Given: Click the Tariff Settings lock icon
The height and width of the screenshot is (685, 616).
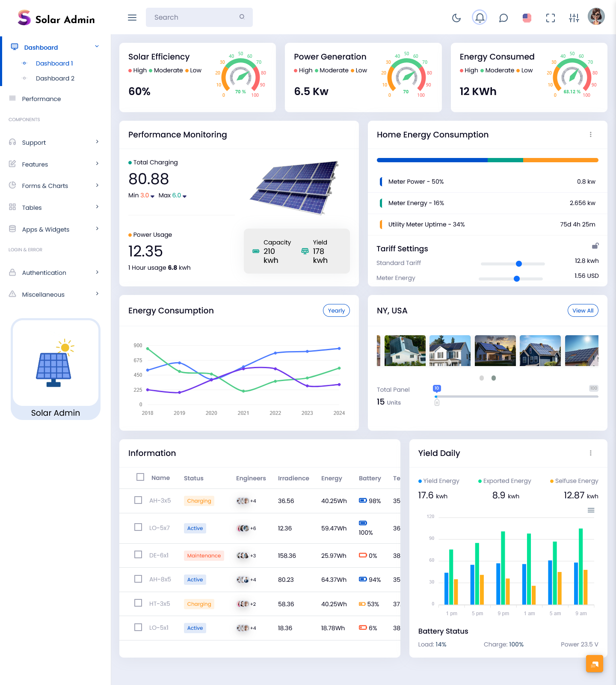Looking at the screenshot, I should click(595, 246).
